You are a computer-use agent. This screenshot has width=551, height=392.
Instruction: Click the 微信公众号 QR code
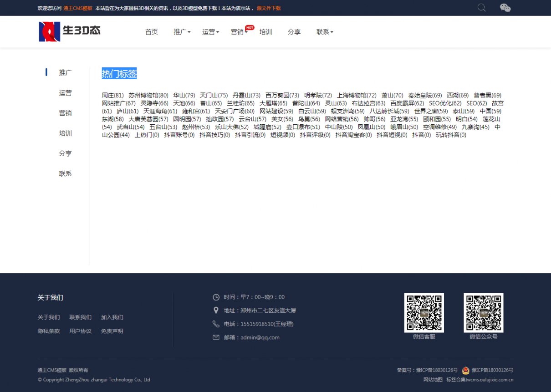[x=483, y=312]
